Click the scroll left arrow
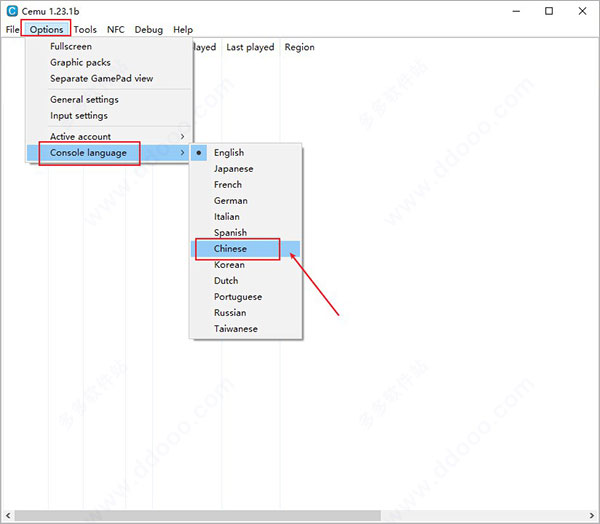Image resolution: width=600 pixels, height=524 pixels. 8,515
